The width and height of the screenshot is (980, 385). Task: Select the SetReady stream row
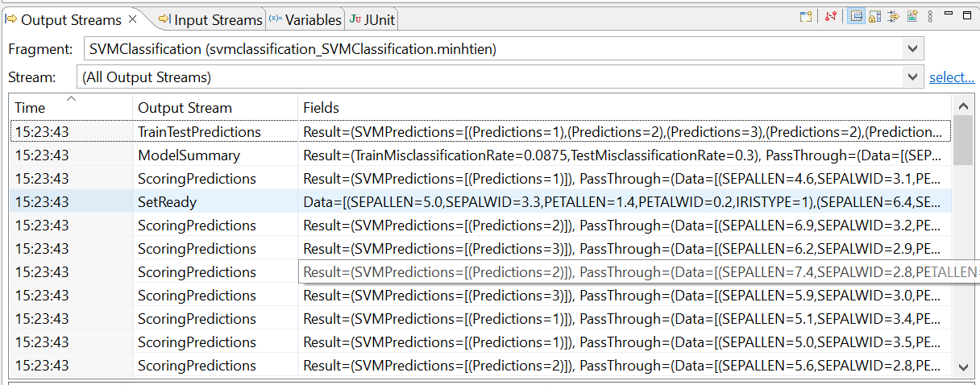[167, 201]
